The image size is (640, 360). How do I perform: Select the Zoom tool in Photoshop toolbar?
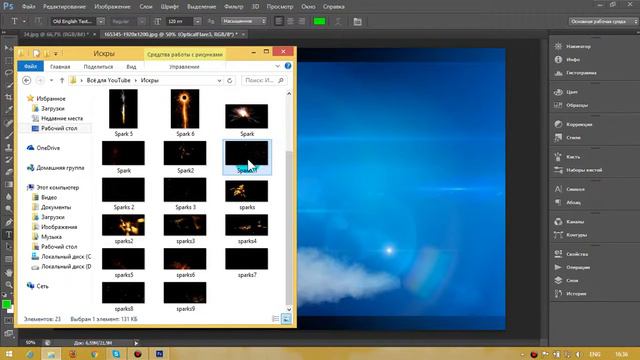pos(9,284)
